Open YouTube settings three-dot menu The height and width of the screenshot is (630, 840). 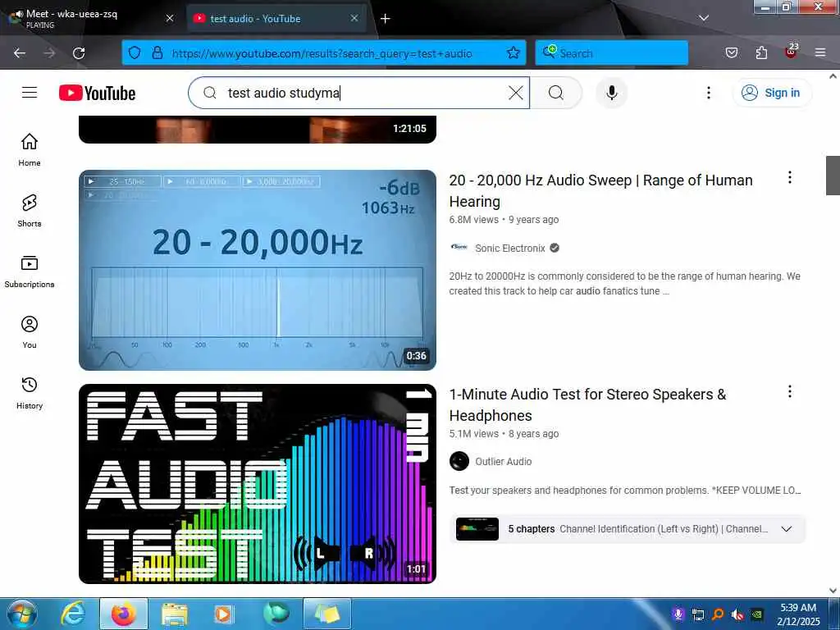[x=708, y=93]
